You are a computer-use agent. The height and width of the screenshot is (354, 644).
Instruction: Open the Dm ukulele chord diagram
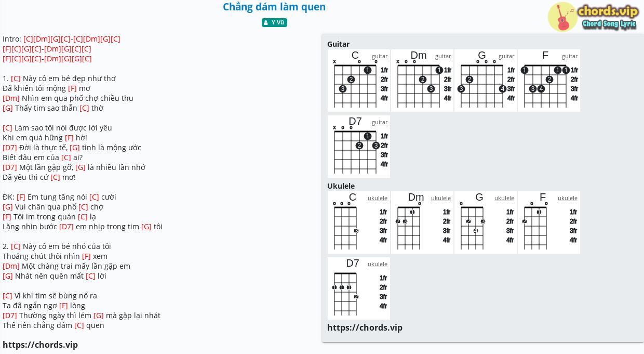[x=422, y=222]
